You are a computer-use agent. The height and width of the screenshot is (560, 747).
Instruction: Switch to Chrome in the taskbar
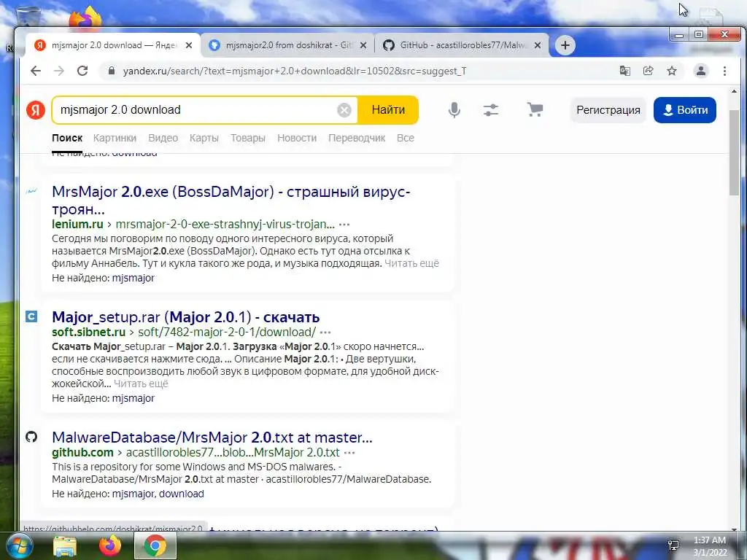click(155, 545)
